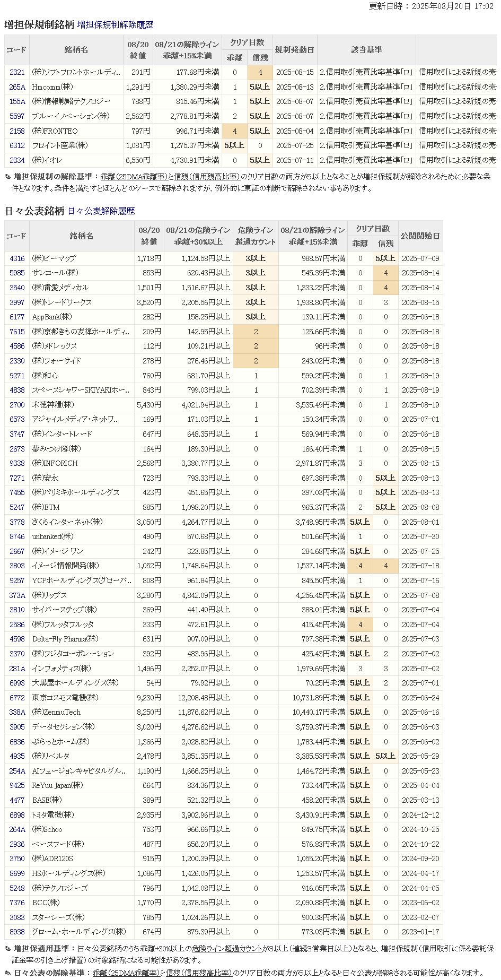This screenshot has height=980, width=501.
Task: Click code 7615 link
Action: 17,332
